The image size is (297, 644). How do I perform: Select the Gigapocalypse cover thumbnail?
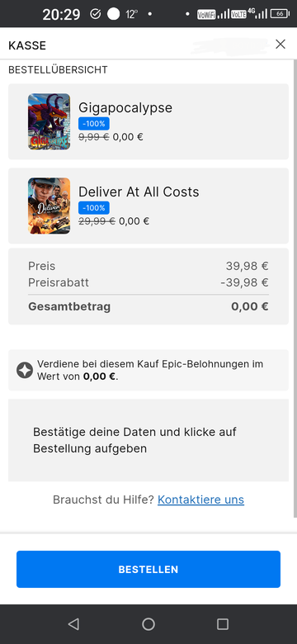pyautogui.click(x=49, y=121)
